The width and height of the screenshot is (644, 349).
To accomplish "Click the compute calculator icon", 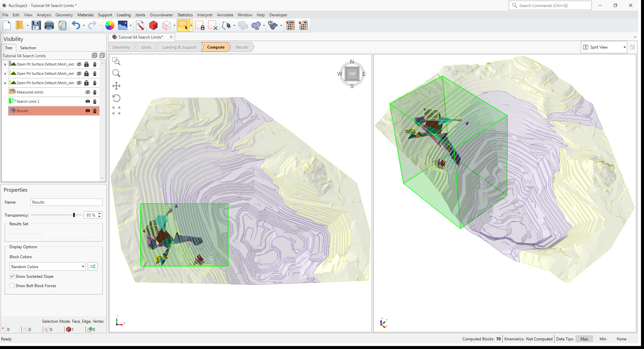I will click(x=290, y=25).
